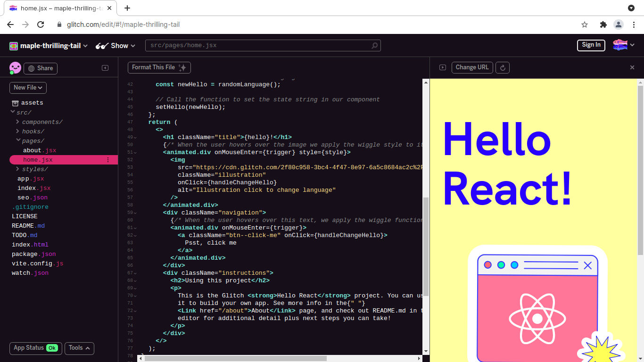Click Psst, click me code line
The width and height of the screenshot is (644, 362).
pyautogui.click(x=211, y=243)
